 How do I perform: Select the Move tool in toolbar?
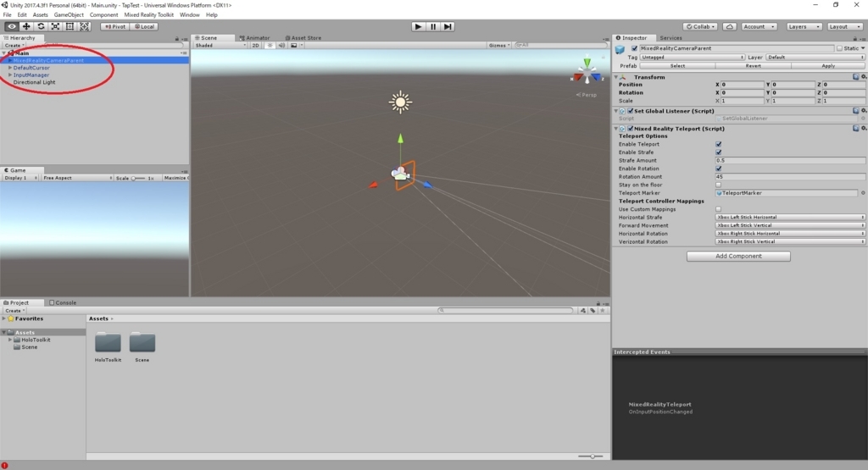click(x=26, y=26)
